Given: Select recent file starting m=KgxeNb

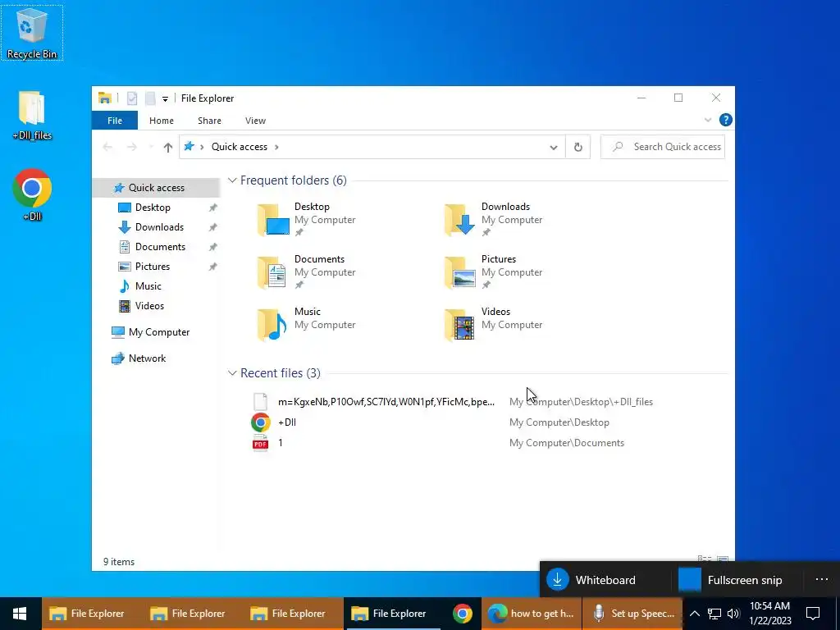Looking at the screenshot, I should (452, 402).
